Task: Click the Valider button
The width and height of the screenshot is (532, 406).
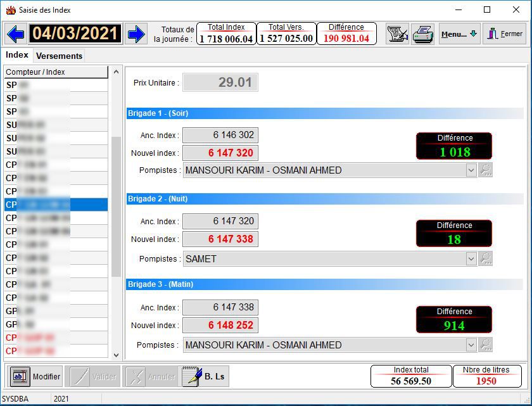Action: point(92,376)
